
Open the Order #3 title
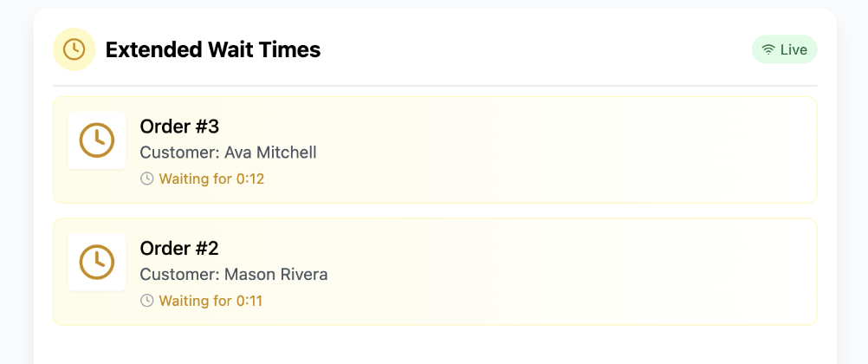179,127
